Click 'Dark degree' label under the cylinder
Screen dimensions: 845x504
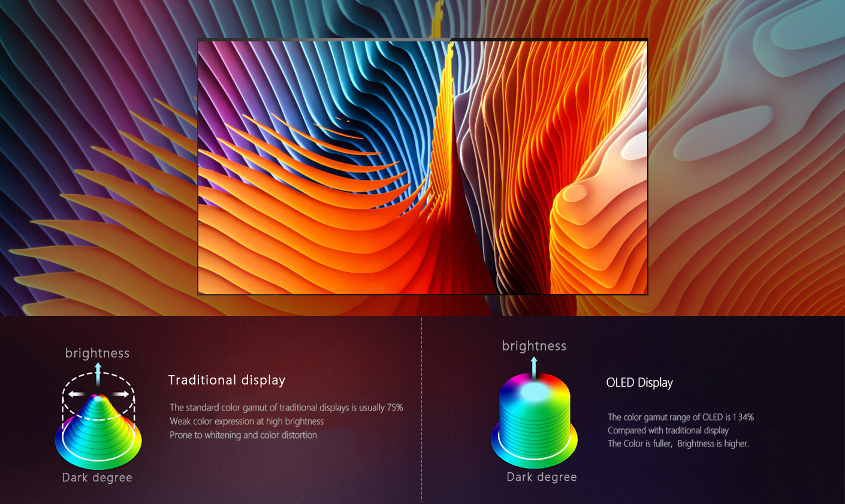click(x=542, y=477)
